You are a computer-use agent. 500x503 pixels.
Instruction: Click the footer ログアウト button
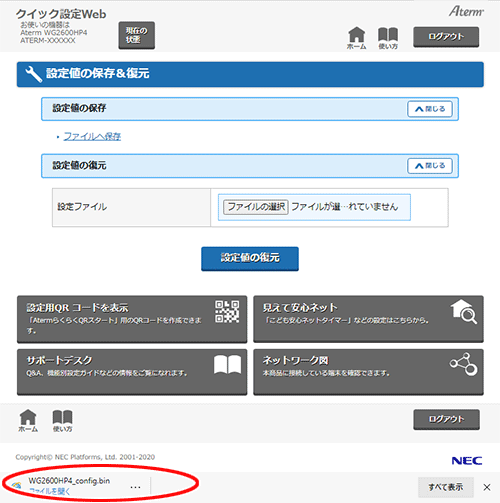coord(446,419)
